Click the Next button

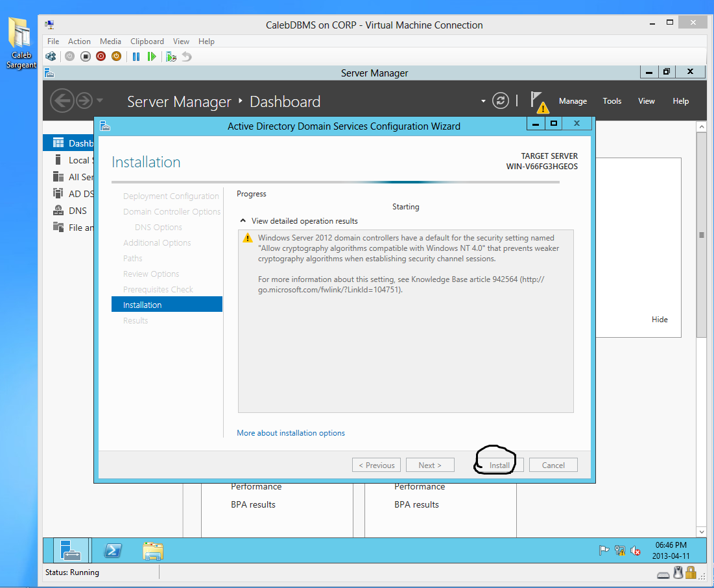[430, 465]
